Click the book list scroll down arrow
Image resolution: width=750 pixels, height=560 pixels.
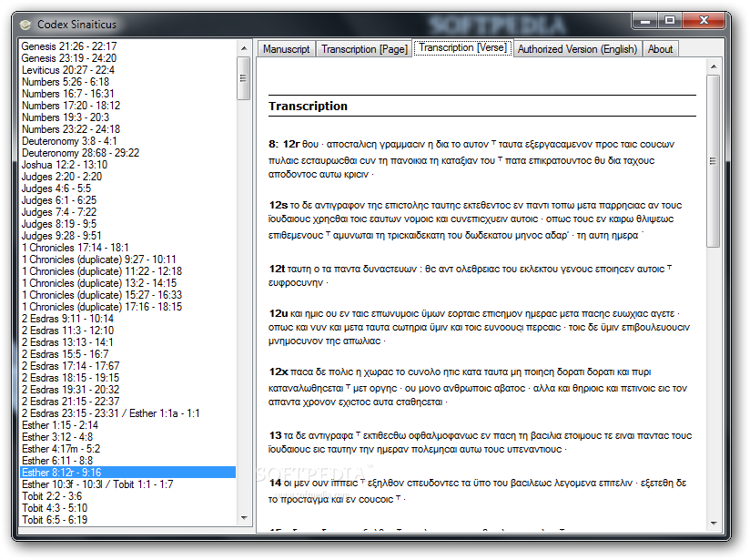coord(244,518)
